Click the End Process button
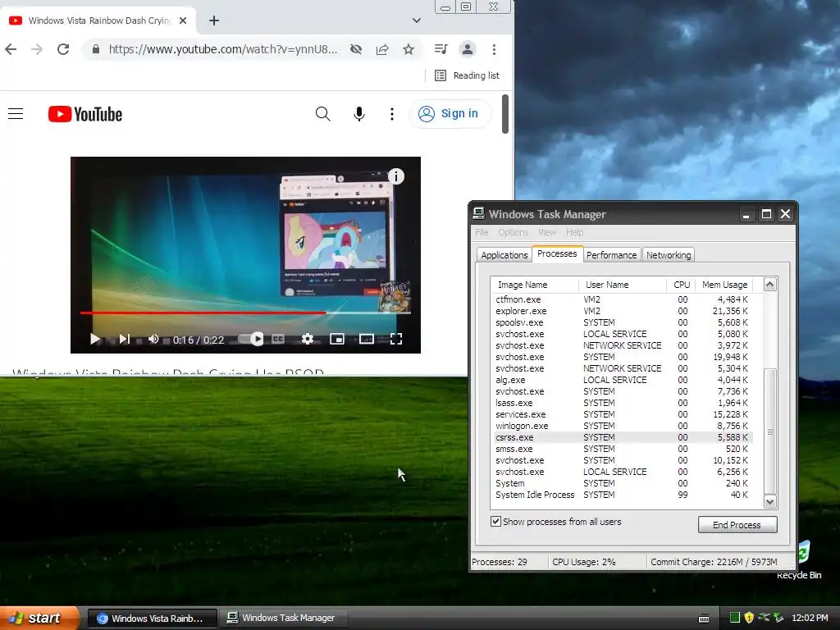840x630 pixels. pyautogui.click(x=737, y=525)
